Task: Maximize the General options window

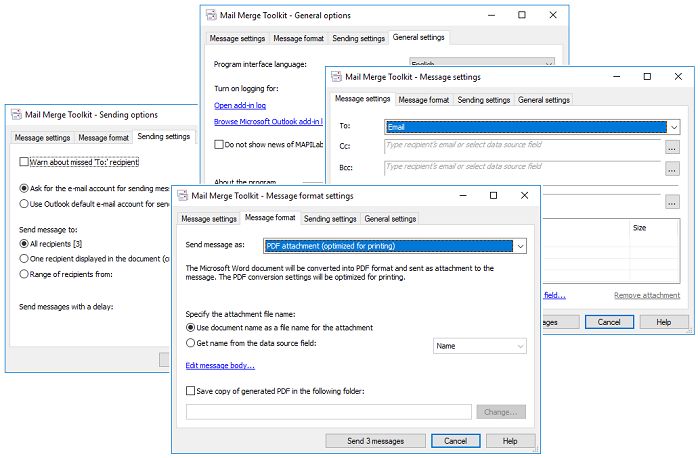Action: pos(521,15)
